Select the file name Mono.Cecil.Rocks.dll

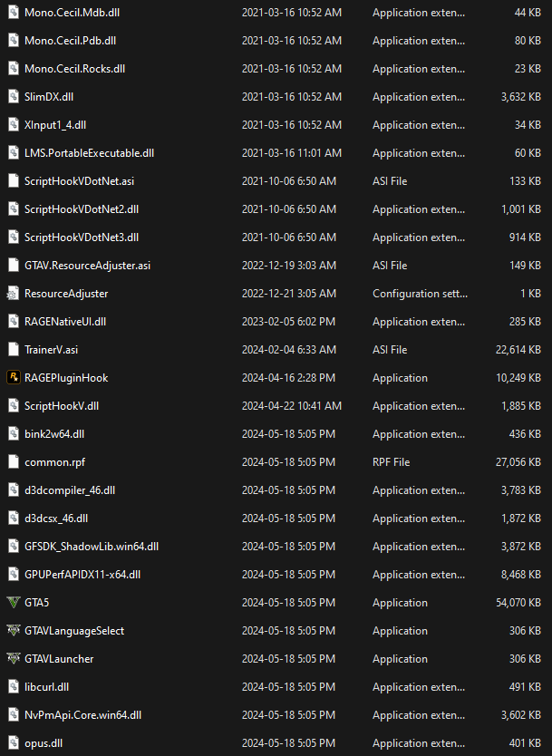(74, 69)
